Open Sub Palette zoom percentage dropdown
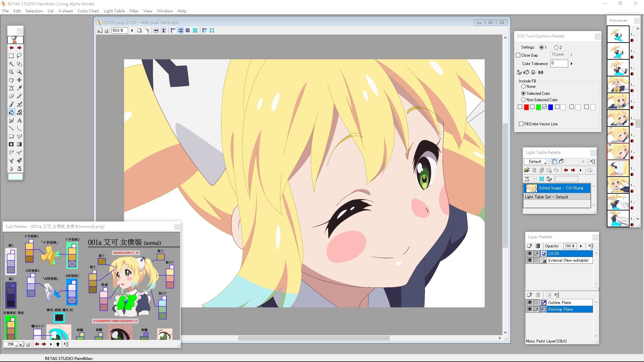Image resolution: width=644 pixels, height=362 pixels. 11,344
